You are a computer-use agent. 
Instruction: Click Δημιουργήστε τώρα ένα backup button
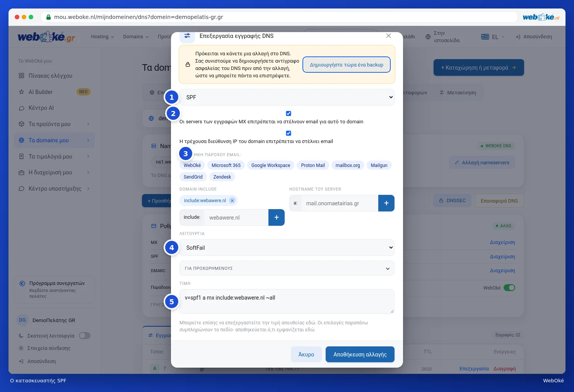pyautogui.click(x=347, y=65)
